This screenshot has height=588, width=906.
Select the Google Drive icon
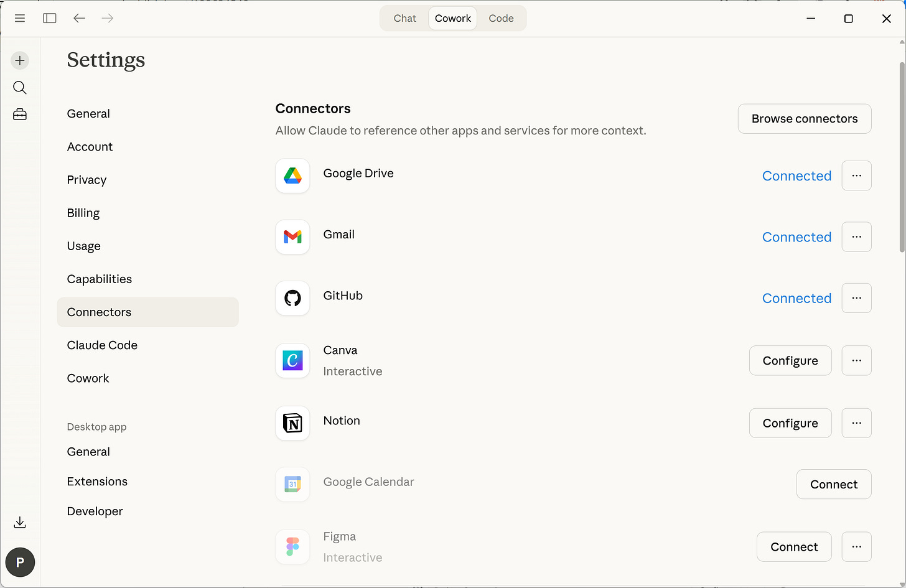tap(292, 175)
